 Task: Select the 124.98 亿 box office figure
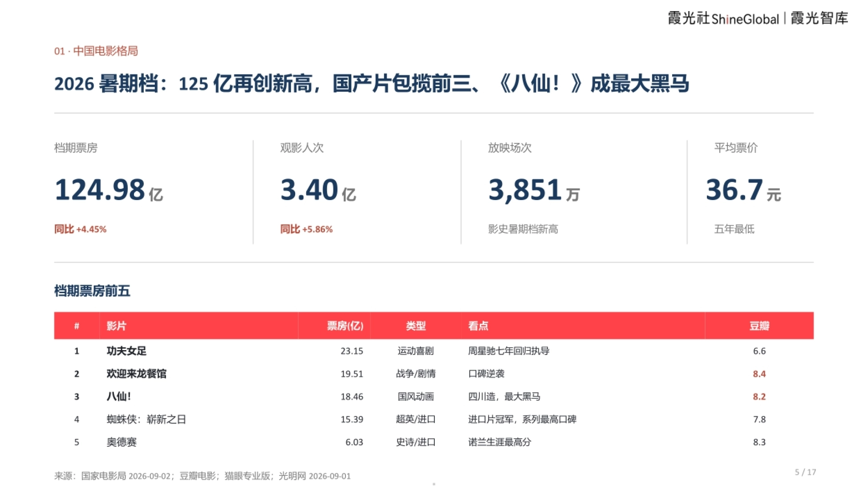[109, 190]
